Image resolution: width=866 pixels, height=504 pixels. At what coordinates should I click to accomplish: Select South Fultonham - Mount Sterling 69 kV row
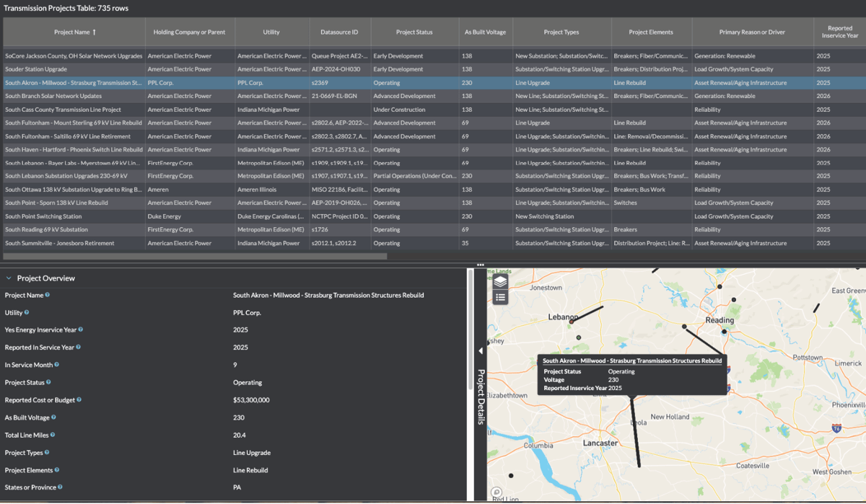pyautogui.click(x=433, y=123)
